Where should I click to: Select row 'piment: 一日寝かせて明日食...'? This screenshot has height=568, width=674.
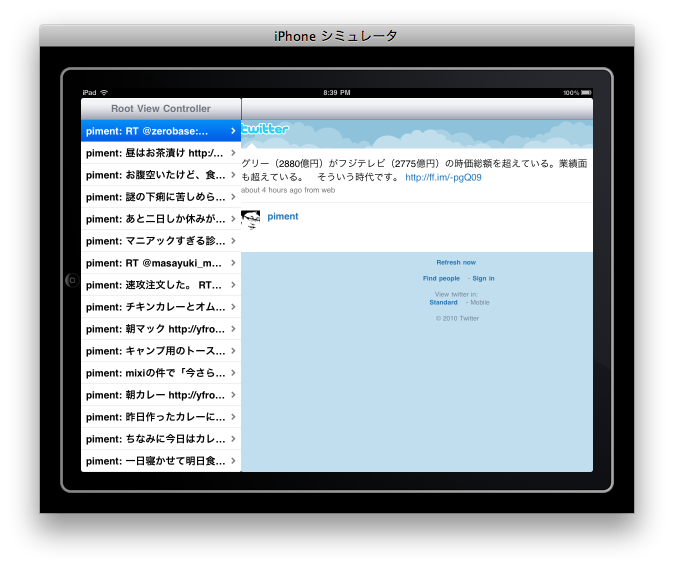[161, 461]
